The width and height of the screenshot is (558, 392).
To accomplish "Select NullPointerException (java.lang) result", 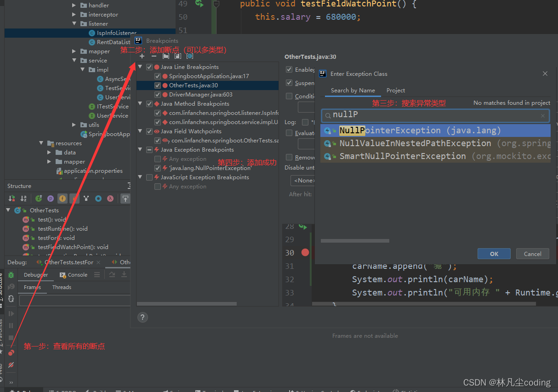I will [435, 131].
